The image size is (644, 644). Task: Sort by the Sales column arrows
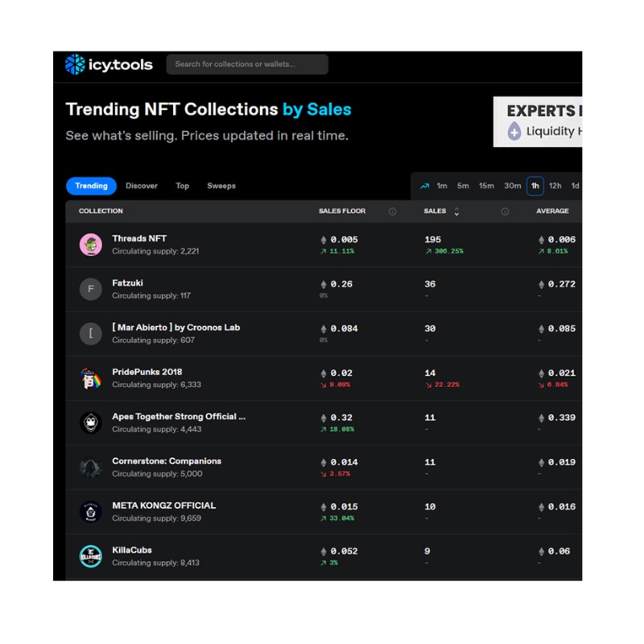pyautogui.click(x=456, y=211)
